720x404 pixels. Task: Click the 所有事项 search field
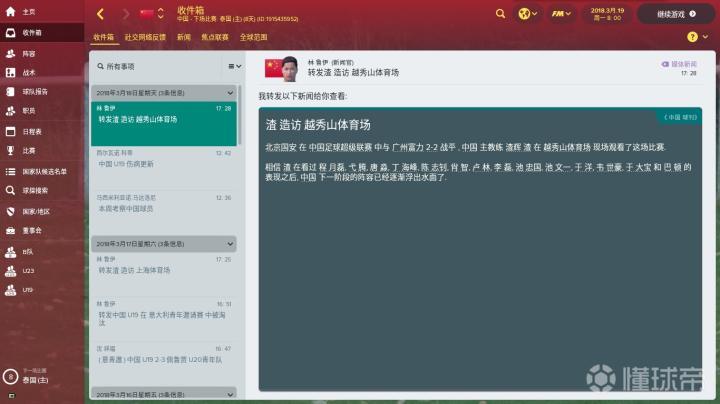[158, 67]
